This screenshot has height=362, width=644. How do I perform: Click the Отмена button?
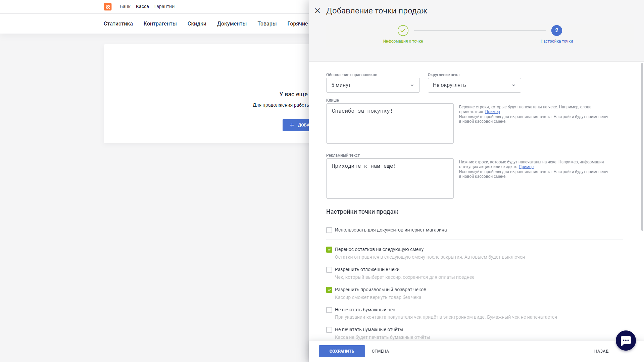point(380,351)
